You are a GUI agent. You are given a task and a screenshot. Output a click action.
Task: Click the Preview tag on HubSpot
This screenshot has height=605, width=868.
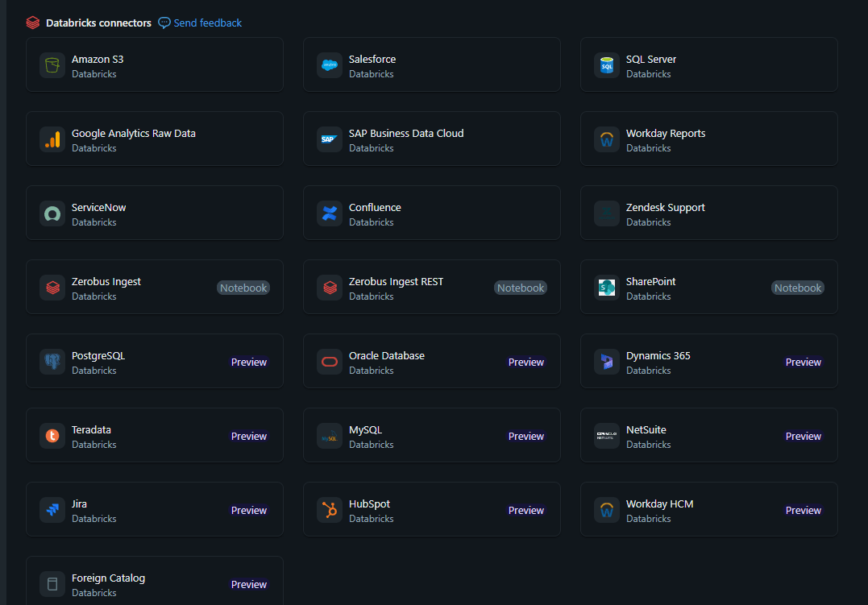click(526, 511)
